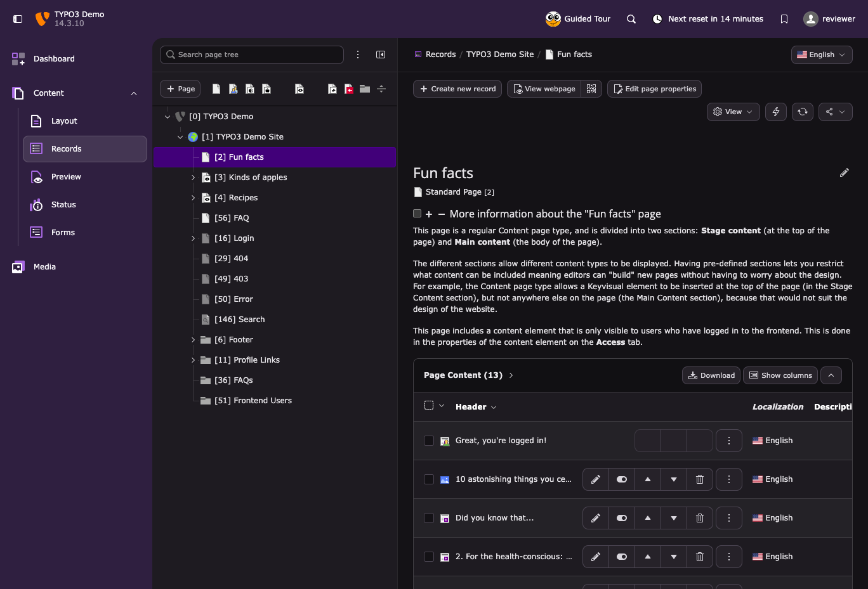Select the mount point red arrow page icon

tap(348, 89)
